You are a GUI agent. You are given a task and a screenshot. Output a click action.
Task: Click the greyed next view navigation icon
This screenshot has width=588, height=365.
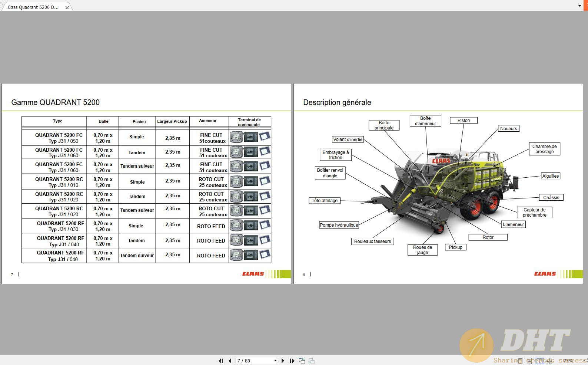312,361
